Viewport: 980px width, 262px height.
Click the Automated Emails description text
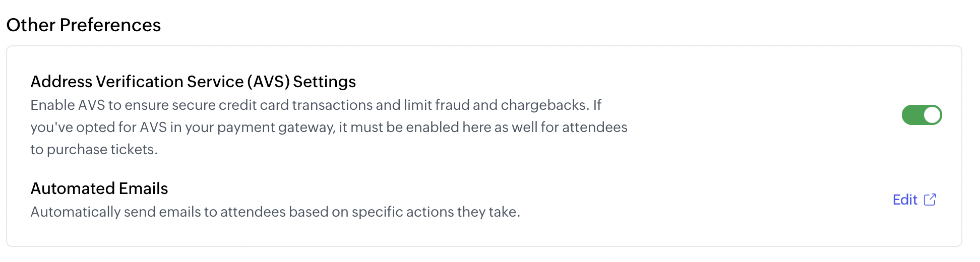pos(275,212)
